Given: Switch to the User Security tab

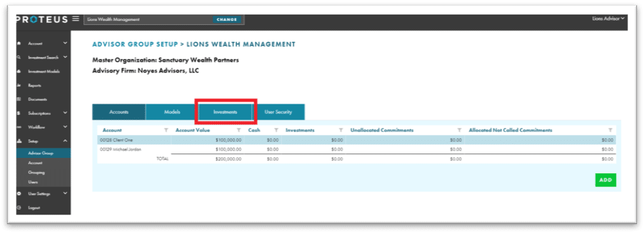Looking at the screenshot, I should pos(278,112).
